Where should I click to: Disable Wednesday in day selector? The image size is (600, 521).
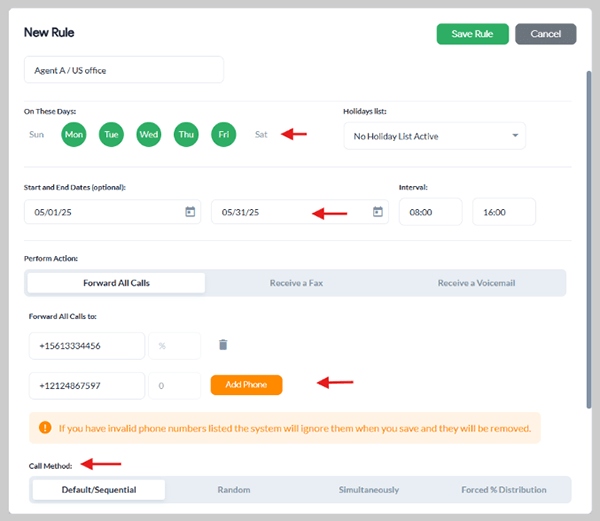(x=149, y=134)
